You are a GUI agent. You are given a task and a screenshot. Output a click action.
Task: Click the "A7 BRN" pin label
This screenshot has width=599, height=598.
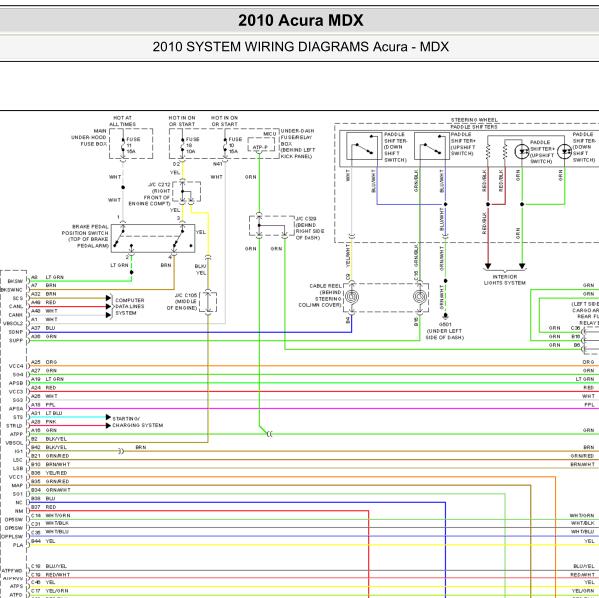coord(44,285)
